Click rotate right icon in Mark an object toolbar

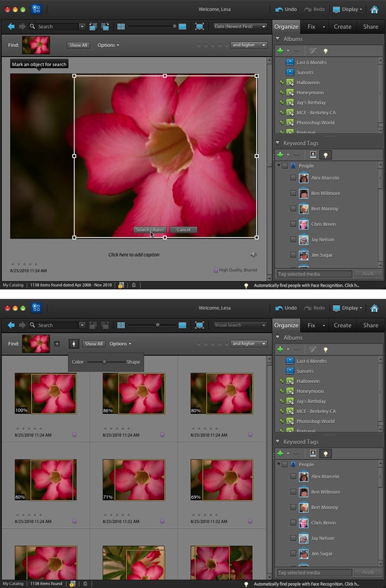coord(105,27)
